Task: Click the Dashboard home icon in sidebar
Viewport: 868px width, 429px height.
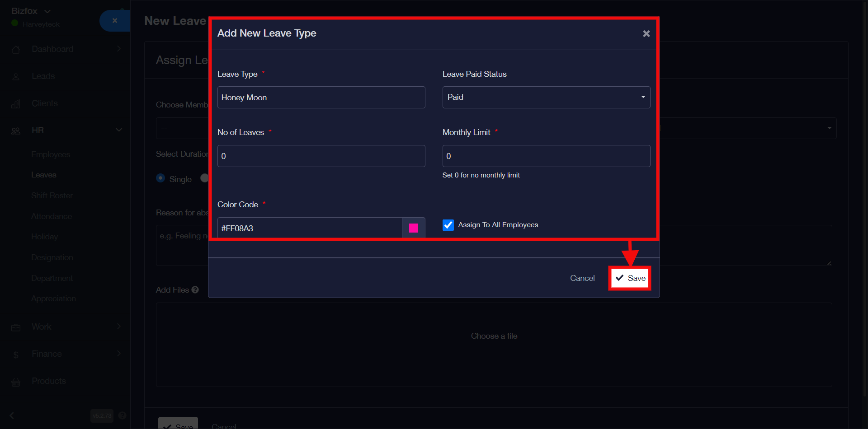Action: click(16, 50)
